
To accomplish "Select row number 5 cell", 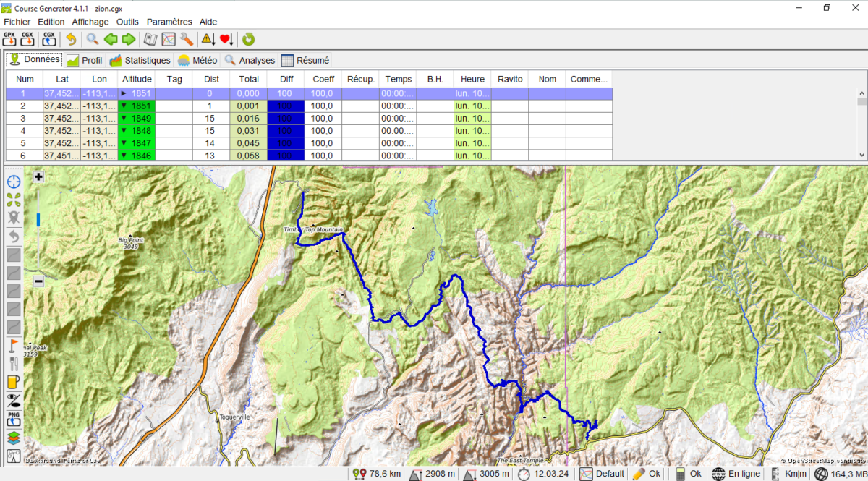I will coord(24,142).
